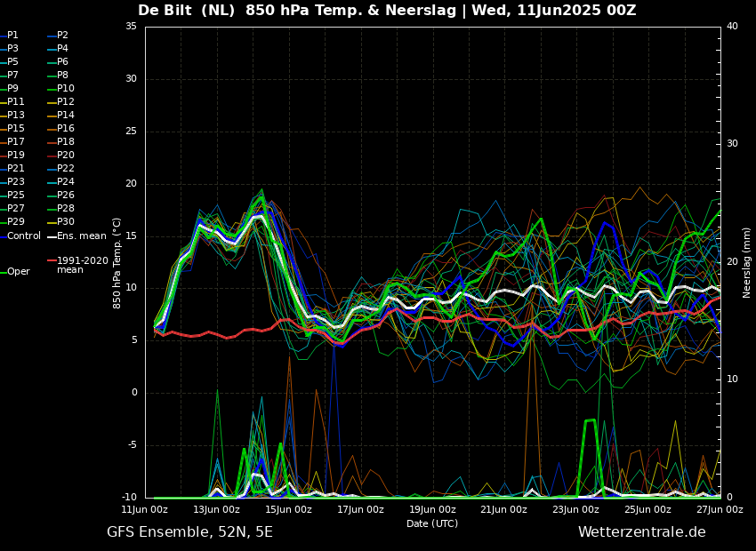Click the P3 legend entry
The height and width of the screenshot is (551, 756).
(x=12, y=49)
